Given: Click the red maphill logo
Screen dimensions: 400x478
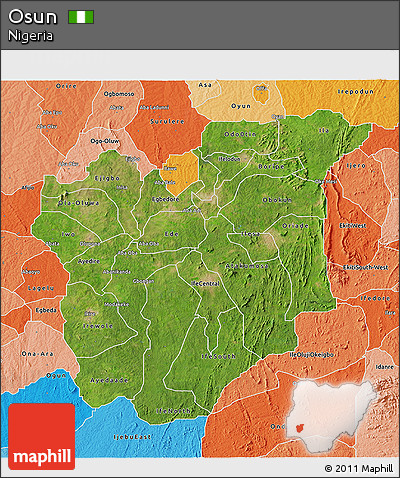Looking at the screenshot, I should [42, 436].
